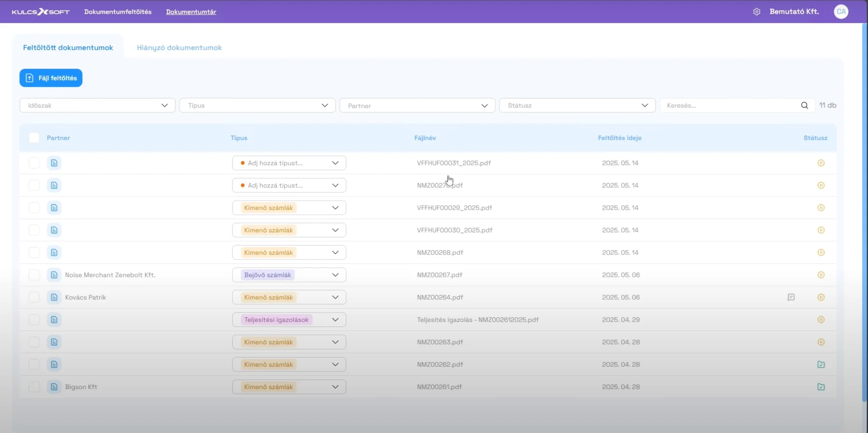Viewport: 868px width, 433px height.
Task: Click pending status icon for Teljesítés igazolás row
Action: tap(821, 320)
